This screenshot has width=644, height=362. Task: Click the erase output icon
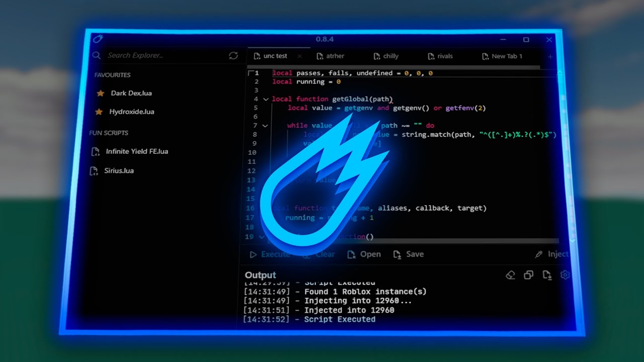pos(510,275)
